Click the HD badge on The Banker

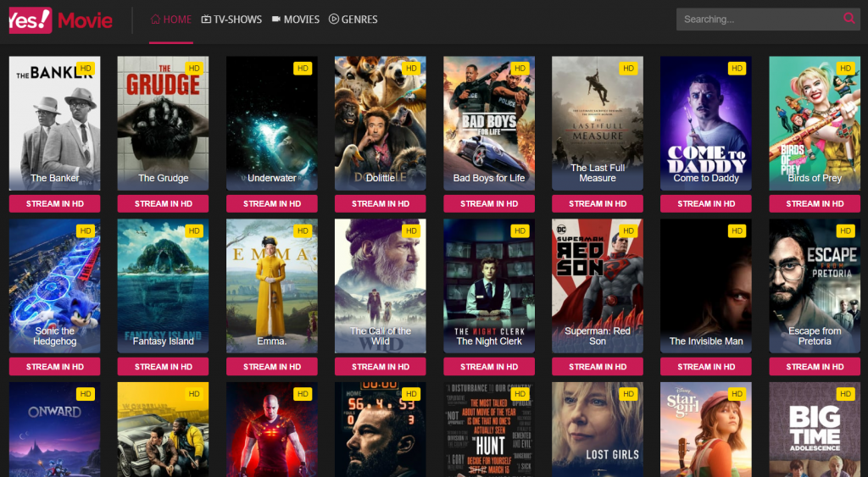click(86, 68)
